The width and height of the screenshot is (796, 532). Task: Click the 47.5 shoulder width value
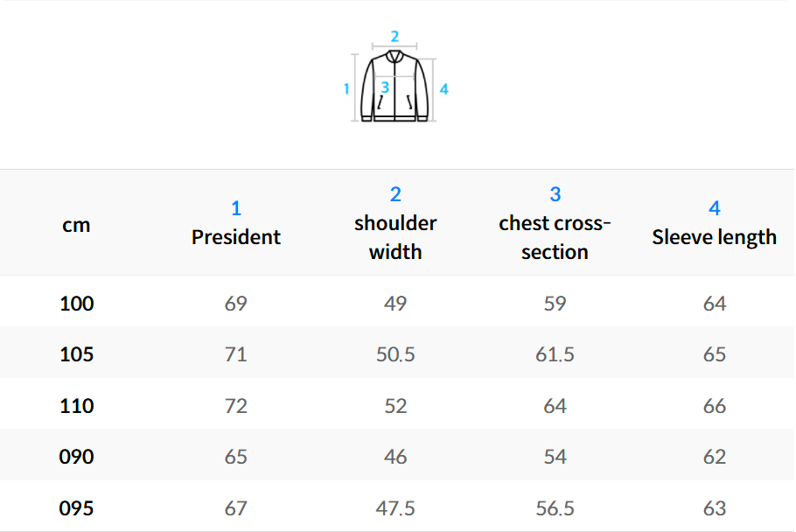tap(395, 508)
